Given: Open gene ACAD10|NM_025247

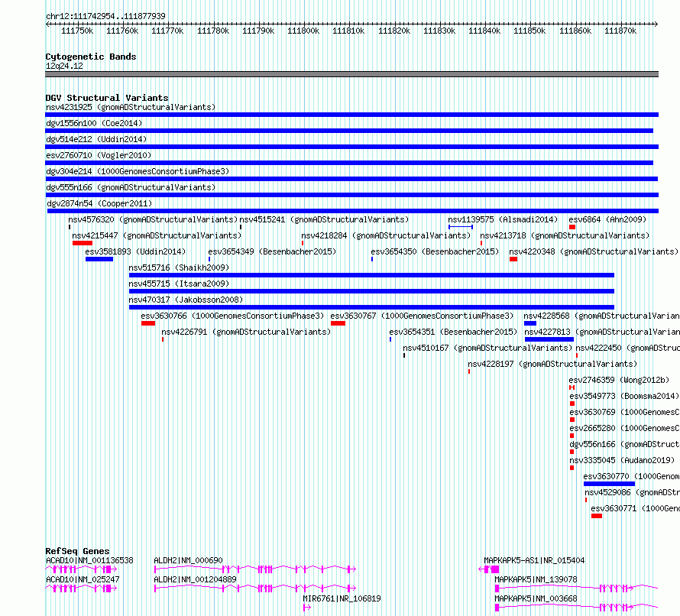Looking at the screenshot, I should click(81, 588).
